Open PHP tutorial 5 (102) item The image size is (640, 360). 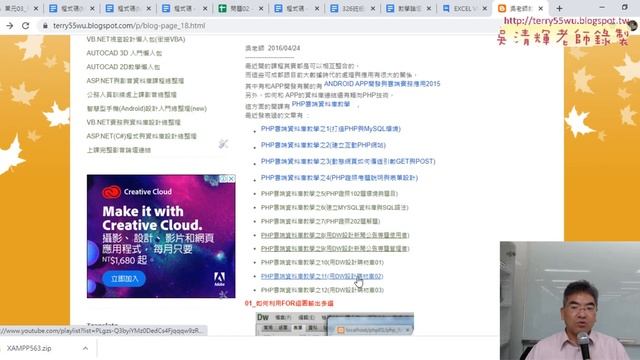pos(329,193)
